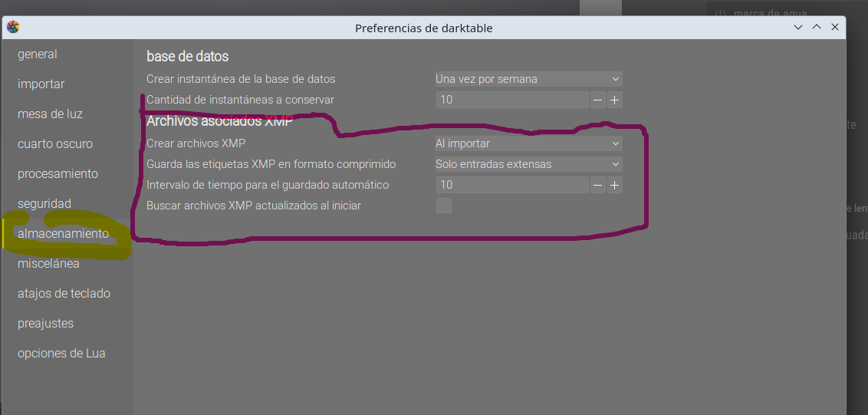
Task: Open the 'Solo entradas extensas' compression dropdown
Action: coord(528,164)
